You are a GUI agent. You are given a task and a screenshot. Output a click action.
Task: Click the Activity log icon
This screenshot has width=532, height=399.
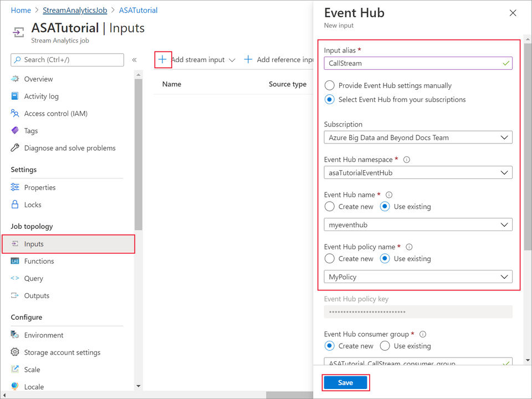(x=15, y=96)
